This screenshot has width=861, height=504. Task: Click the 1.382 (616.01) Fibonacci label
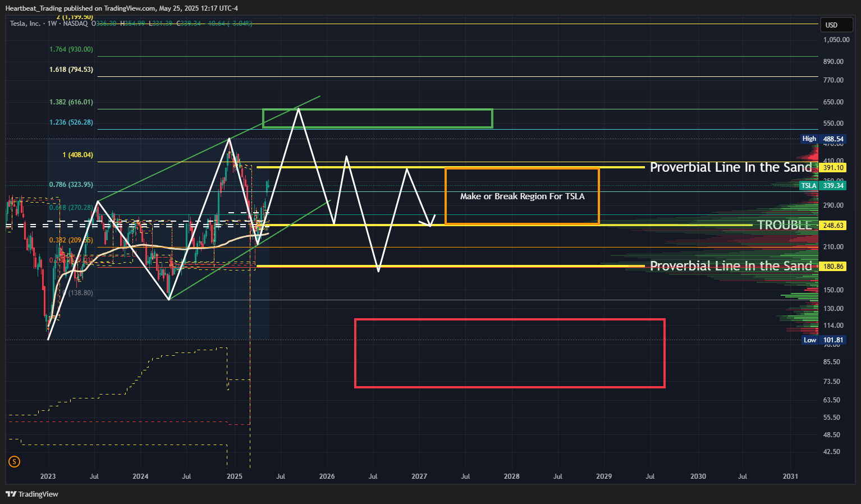coord(71,102)
